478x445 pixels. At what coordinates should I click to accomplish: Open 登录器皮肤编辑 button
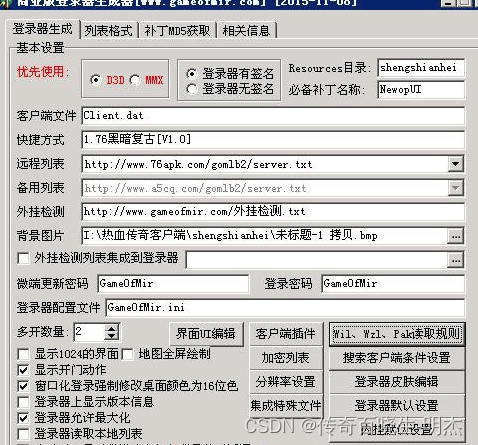[x=397, y=382]
